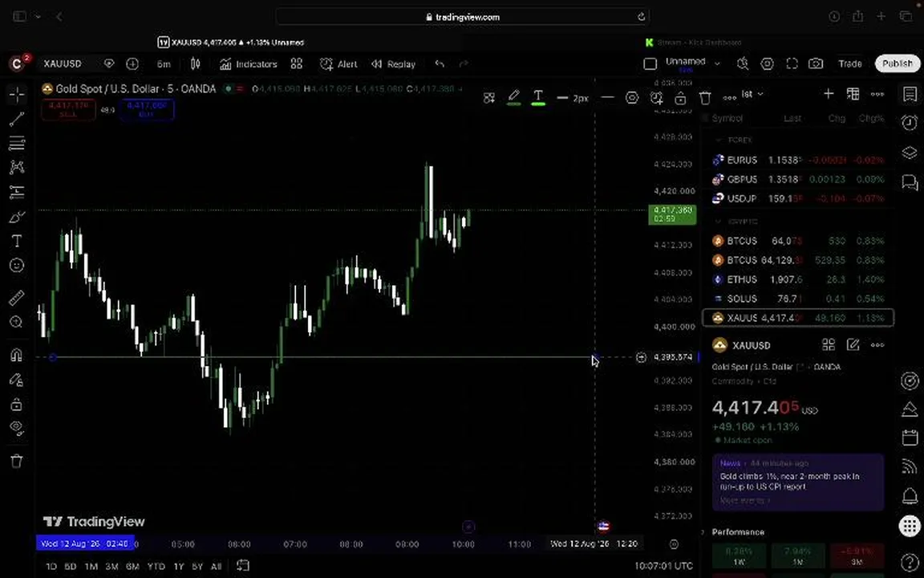Collapse the CRYPTO watchlist section
The height and width of the screenshot is (578, 924).
point(719,222)
